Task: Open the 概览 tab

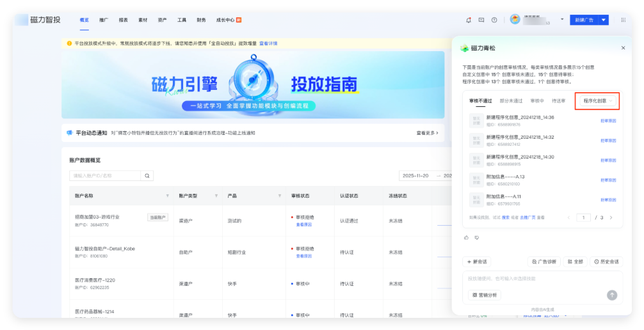Action: 85,20
